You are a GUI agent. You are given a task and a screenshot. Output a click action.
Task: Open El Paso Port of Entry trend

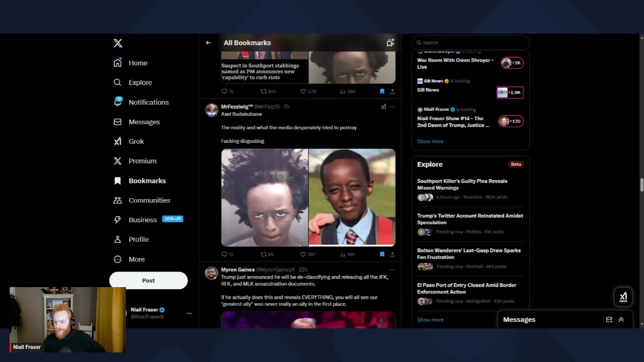467,289
